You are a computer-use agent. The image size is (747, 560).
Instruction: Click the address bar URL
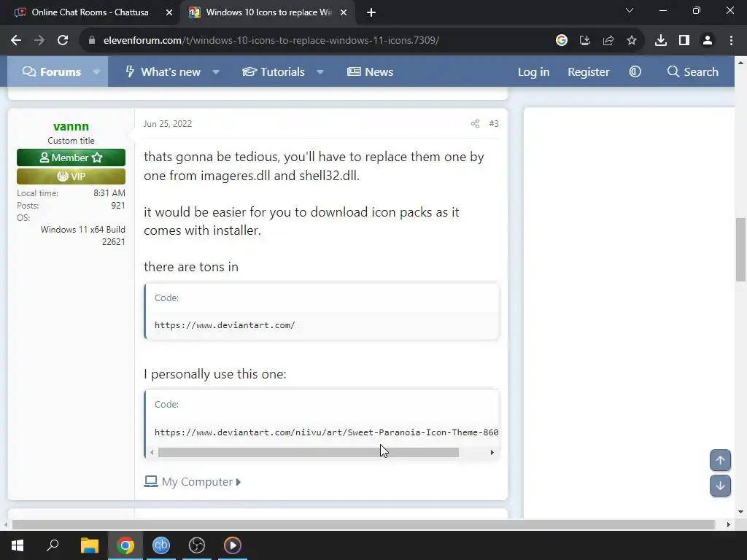click(271, 41)
